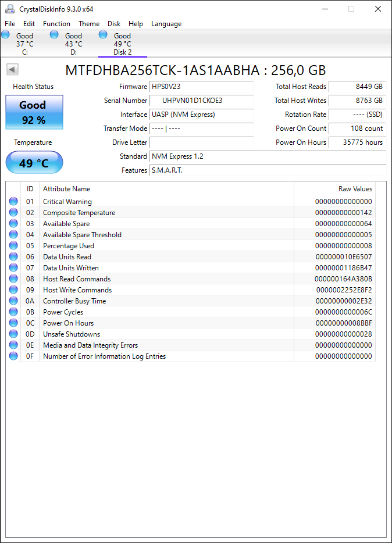The height and width of the screenshot is (543, 392).
Task: Click status orb for Percentage Used row
Action: point(13,245)
